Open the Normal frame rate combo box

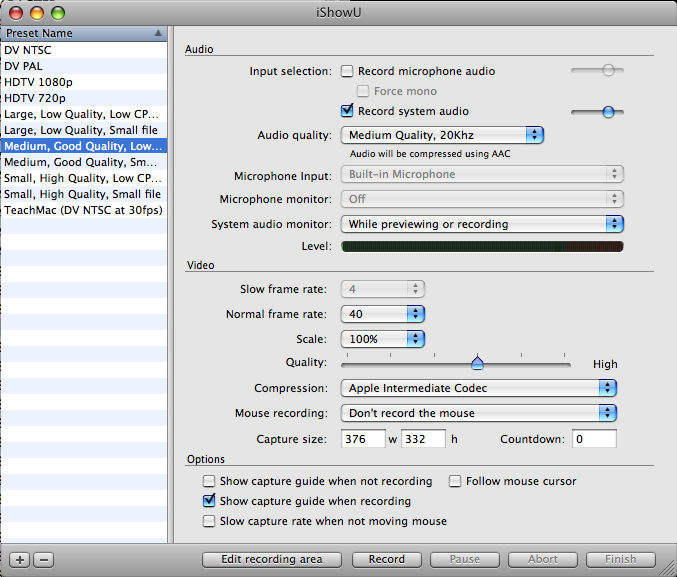point(383,314)
